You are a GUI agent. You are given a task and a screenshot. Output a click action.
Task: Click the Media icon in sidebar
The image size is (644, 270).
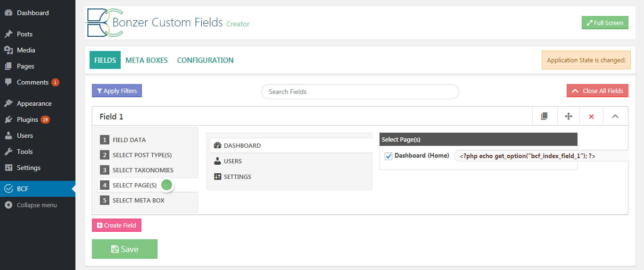[8, 50]
